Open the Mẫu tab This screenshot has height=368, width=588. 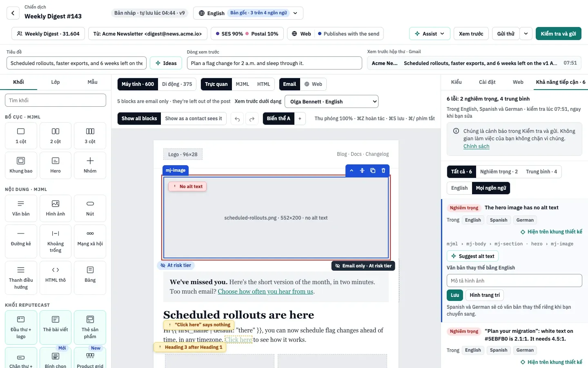[x=93, y=82]
